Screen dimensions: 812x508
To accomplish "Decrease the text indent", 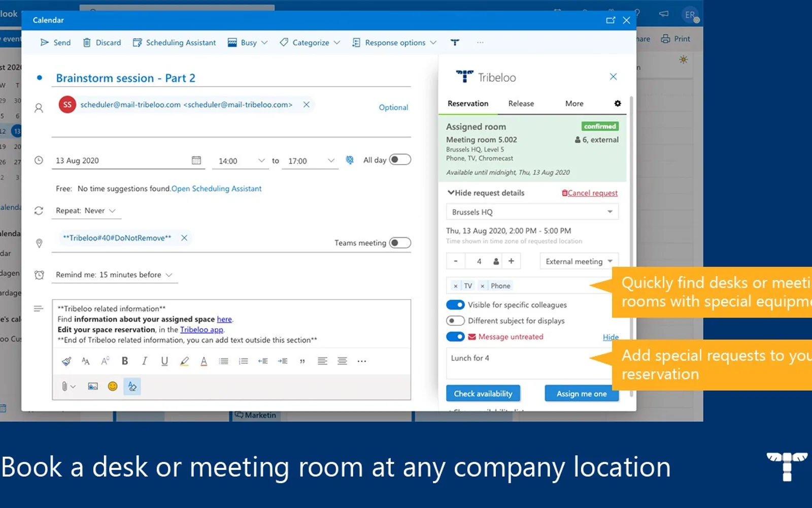I will click(x=263, y=361).
